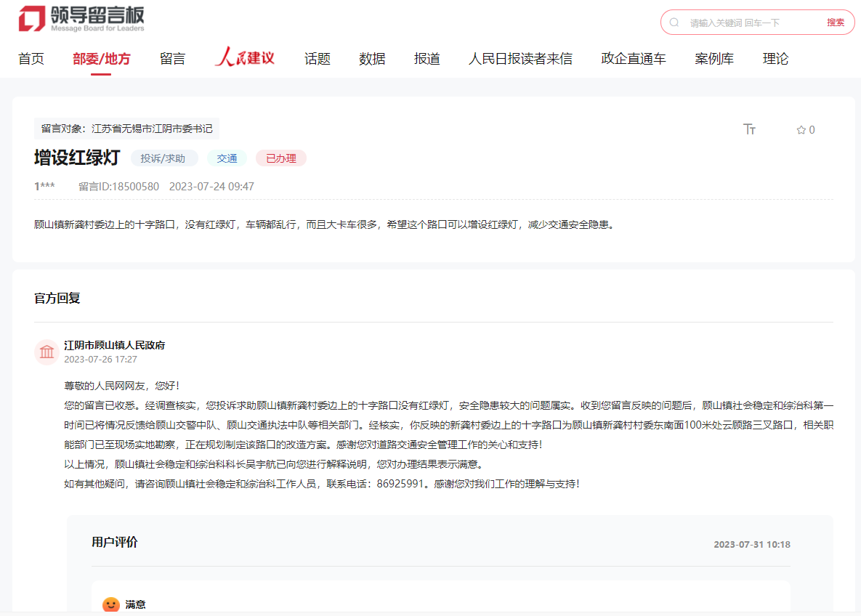
Task: Click the government building avatar icon
Action: click(x=47, y=352)
